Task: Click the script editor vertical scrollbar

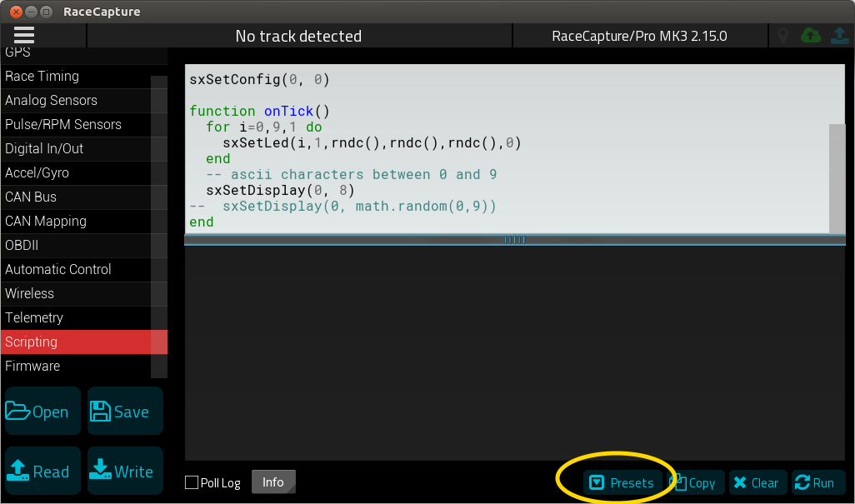Action: click(x=837, y=179)
